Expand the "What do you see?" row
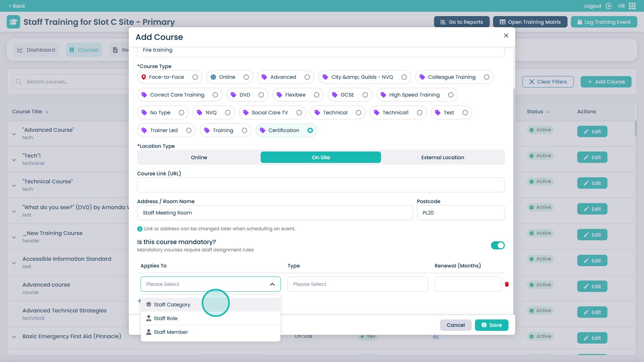This screenshot has height=362, width=644. [x=14, y=211]
